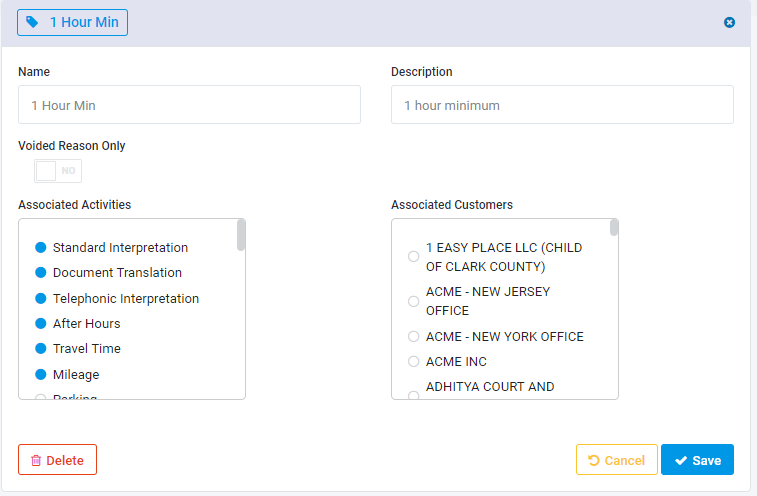Click the Delete button

57,460
